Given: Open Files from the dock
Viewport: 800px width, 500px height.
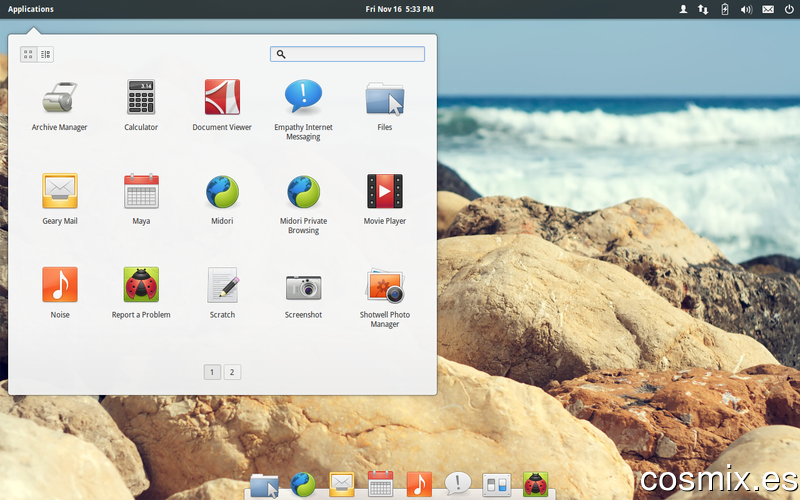Looking at the screenshot, I should 264,485.
